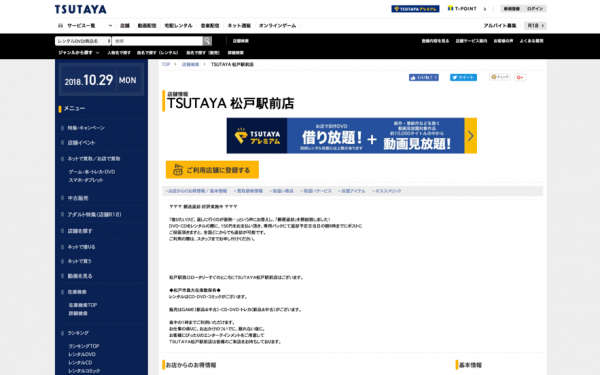Click 店舗検索 in the black search bar

pos(241,41)
